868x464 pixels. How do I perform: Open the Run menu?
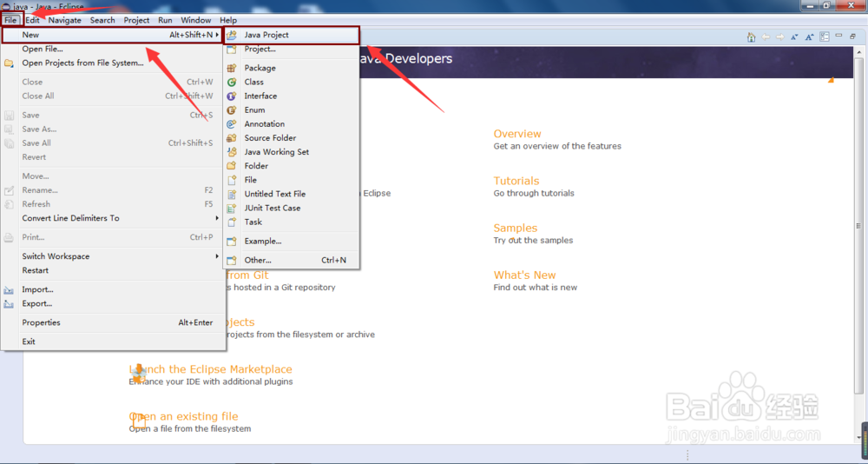[165, 20]
